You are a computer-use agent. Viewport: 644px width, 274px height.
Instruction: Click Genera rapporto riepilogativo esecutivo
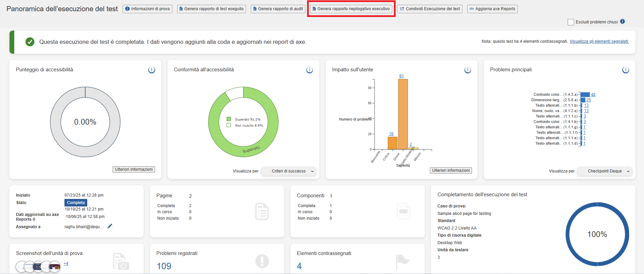[351, 9]
